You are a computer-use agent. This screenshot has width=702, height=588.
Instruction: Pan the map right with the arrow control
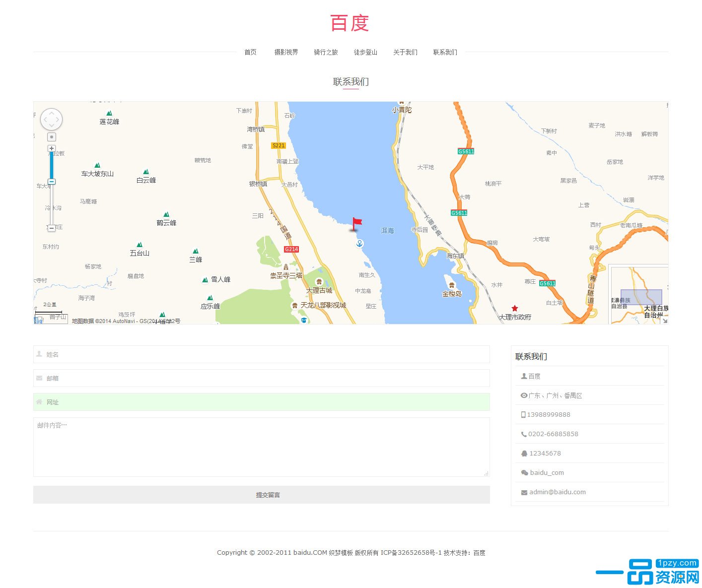[x=58, y=119]
